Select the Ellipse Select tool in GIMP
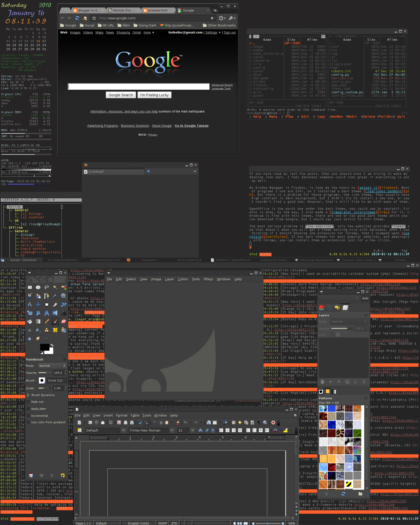 coord(38,287)
